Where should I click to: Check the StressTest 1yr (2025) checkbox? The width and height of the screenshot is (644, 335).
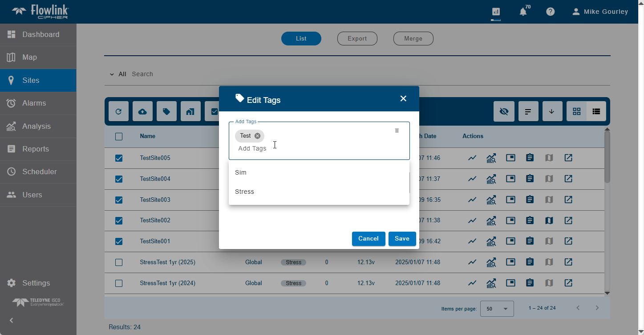tap(119, 262)
